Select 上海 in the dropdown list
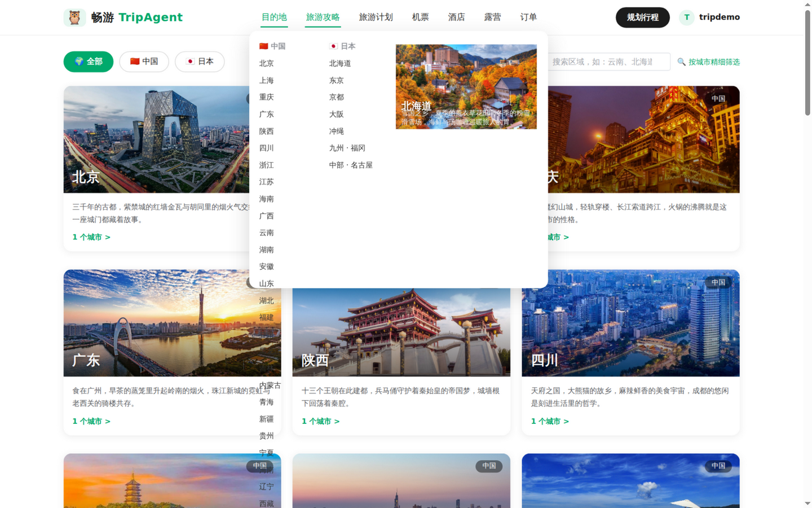 266,80
